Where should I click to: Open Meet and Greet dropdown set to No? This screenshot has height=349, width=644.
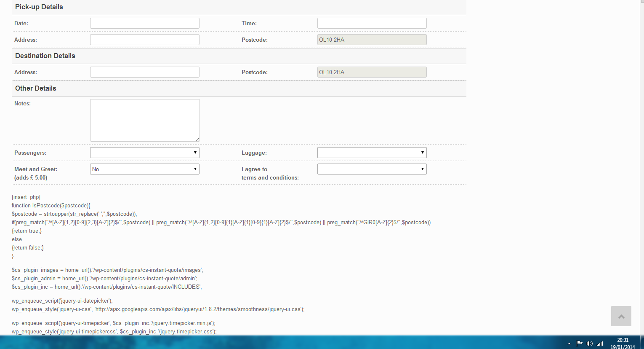pyautogui.click(x=145, y=169)
